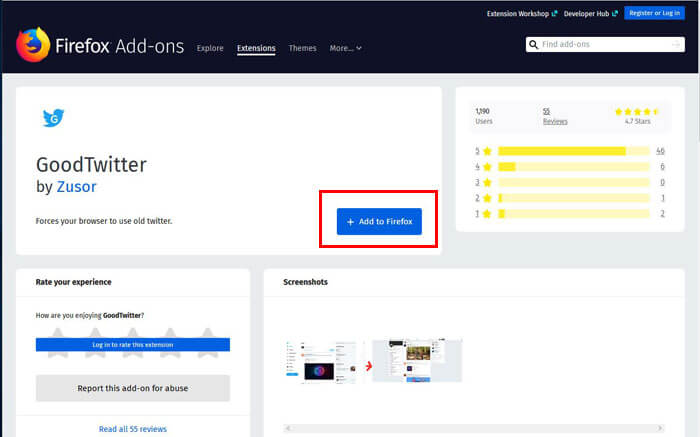This screenshot has width=700, height=437.
Task: Click the star icon in 2-star row
Action: pos(488,198)
